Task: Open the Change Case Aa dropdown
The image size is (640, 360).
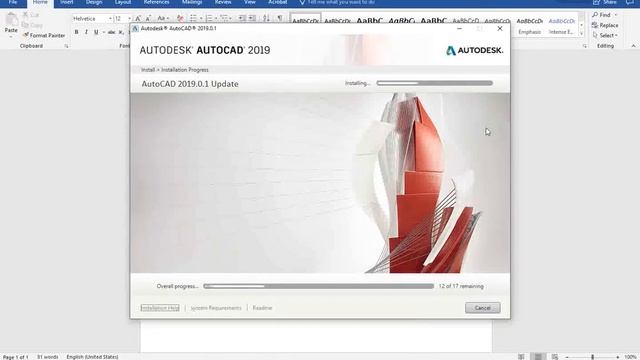Action: point(163,18)
